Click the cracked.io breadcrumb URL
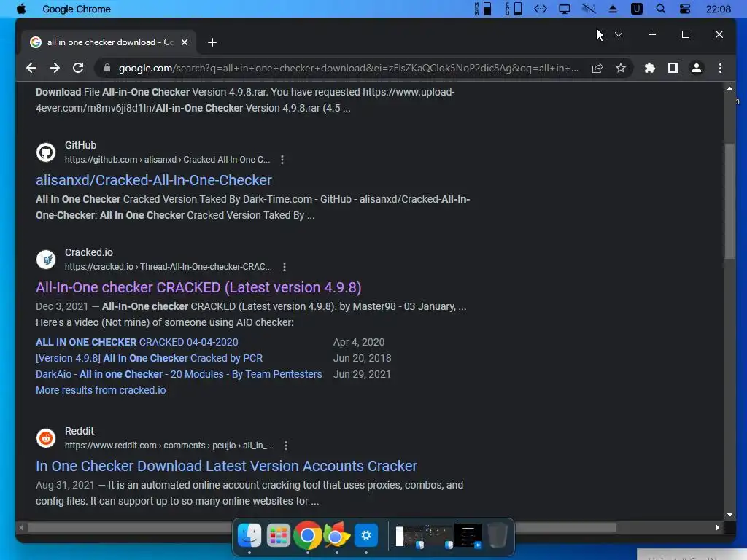This screenshot has height=560, width=747. tap(169, 267)
